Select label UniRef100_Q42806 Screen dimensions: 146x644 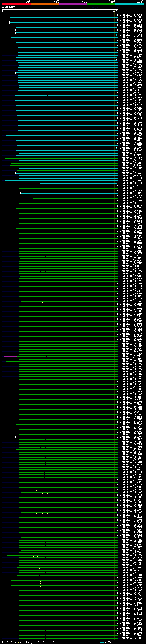tap(131, 130)
